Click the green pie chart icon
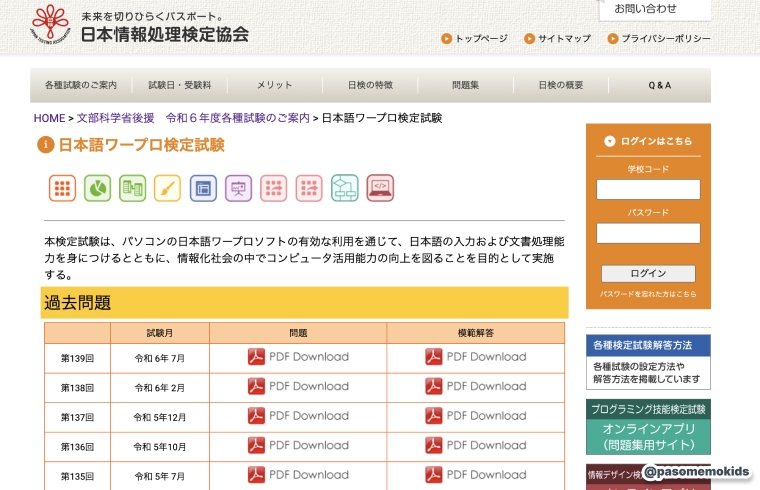Viewport: 760px width, 490px height. coord(97,188)
